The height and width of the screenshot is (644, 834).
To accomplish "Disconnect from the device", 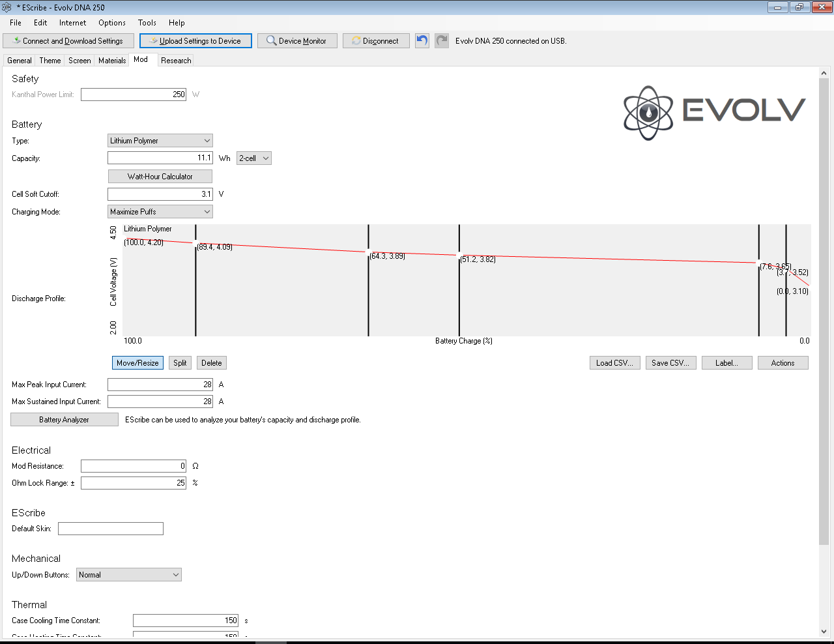I will (376, 40).
